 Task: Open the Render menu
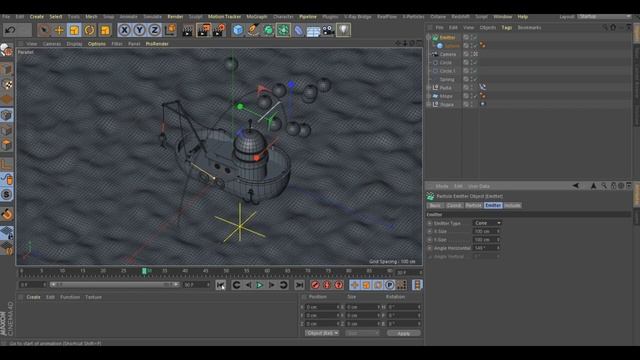[175, 17]
